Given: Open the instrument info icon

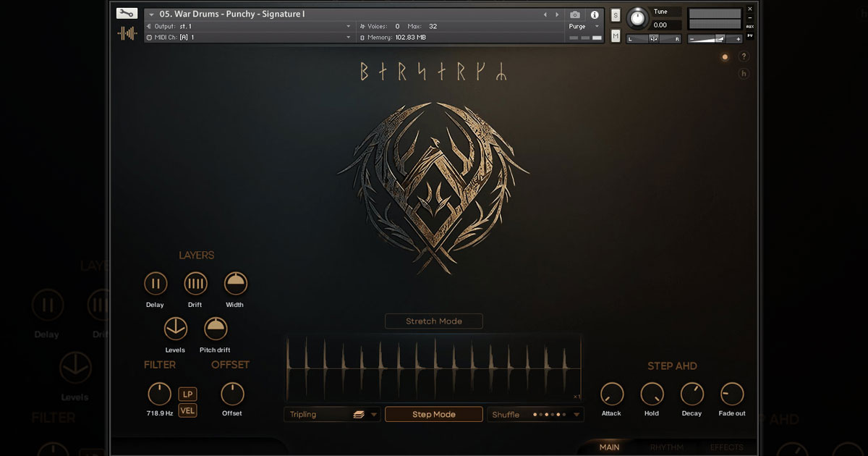Looking at the screenshot, I should click(x=595, y=14).
